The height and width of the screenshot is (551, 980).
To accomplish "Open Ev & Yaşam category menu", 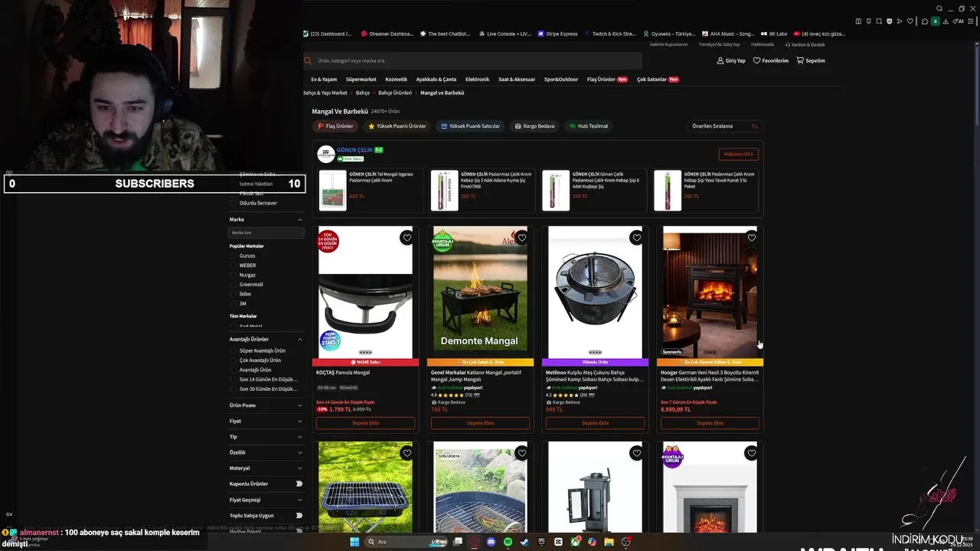I will pos(324,80).
